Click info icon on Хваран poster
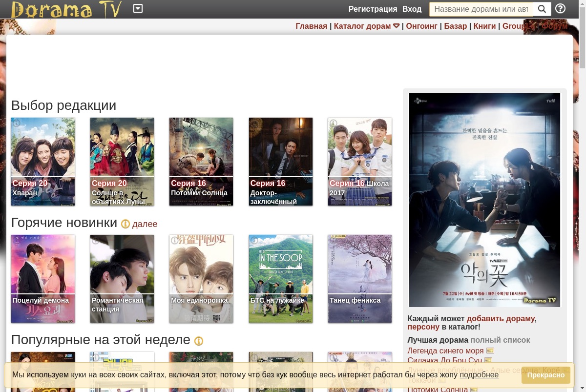 coord(16,123)
